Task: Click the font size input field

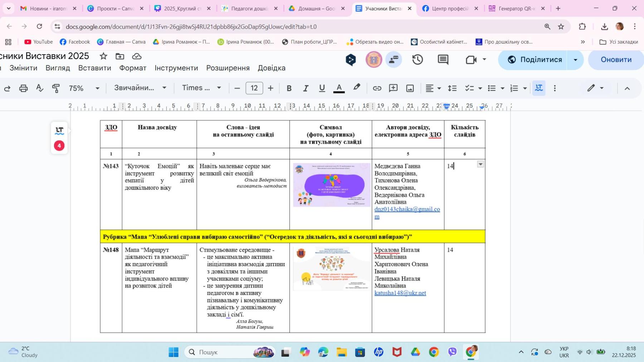Action: 254,88
